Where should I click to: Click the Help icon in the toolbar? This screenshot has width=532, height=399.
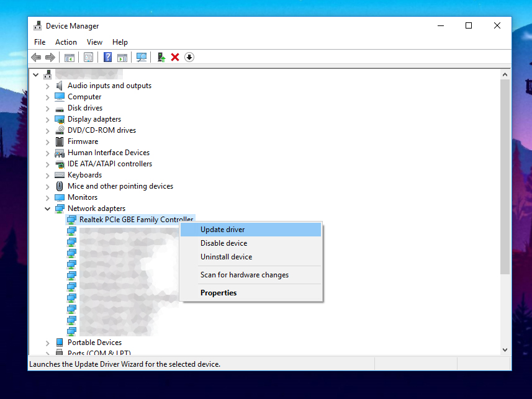[x=107, y=57]
